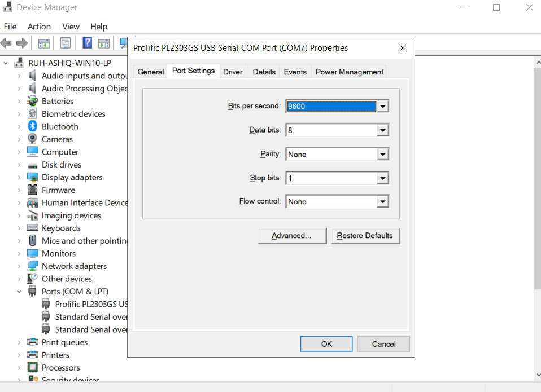Select the Processors chip icon
This screenshot has width=541, height=392.
(x=32, y=368)
